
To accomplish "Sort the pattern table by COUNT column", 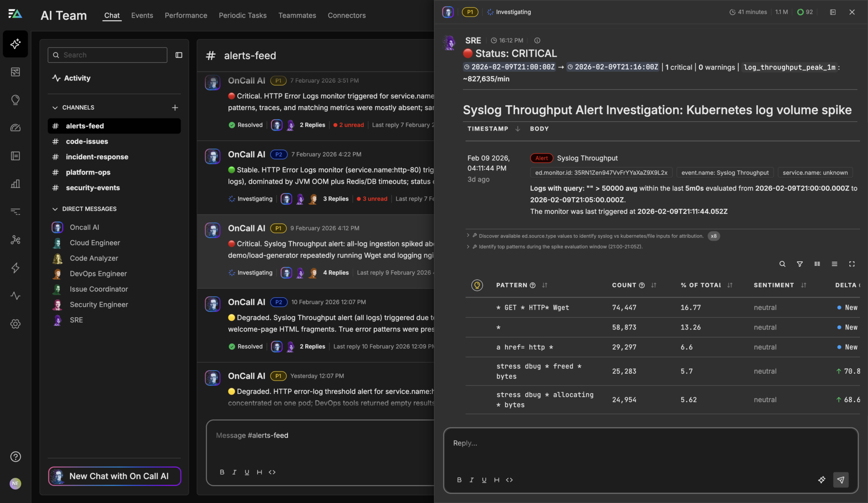I will pyautogui.click(x=653, y=285).
